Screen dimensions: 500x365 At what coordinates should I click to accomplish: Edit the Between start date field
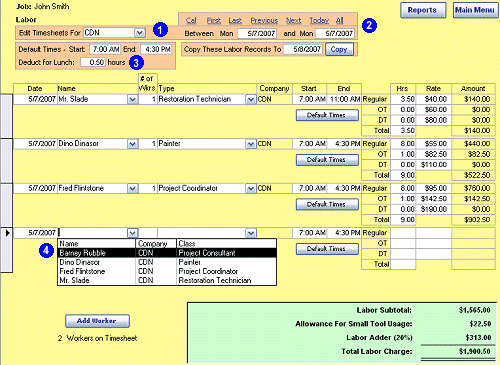257,33
